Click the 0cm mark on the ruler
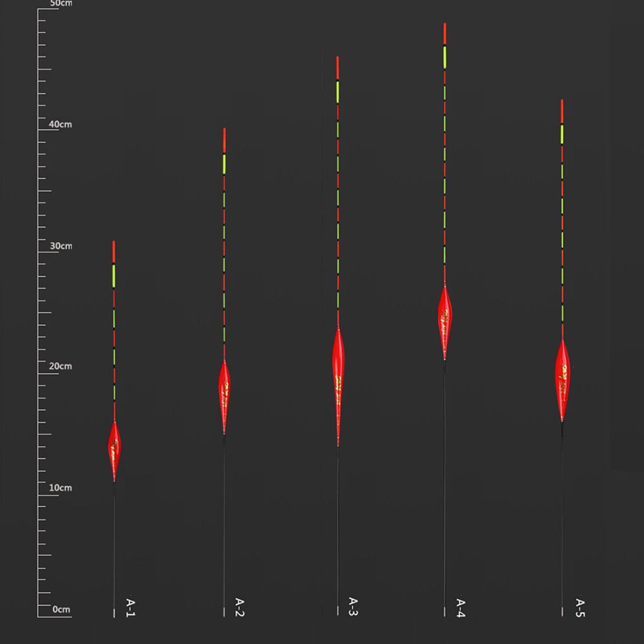Screen dimensions: 644x644 tap(61, 609)
